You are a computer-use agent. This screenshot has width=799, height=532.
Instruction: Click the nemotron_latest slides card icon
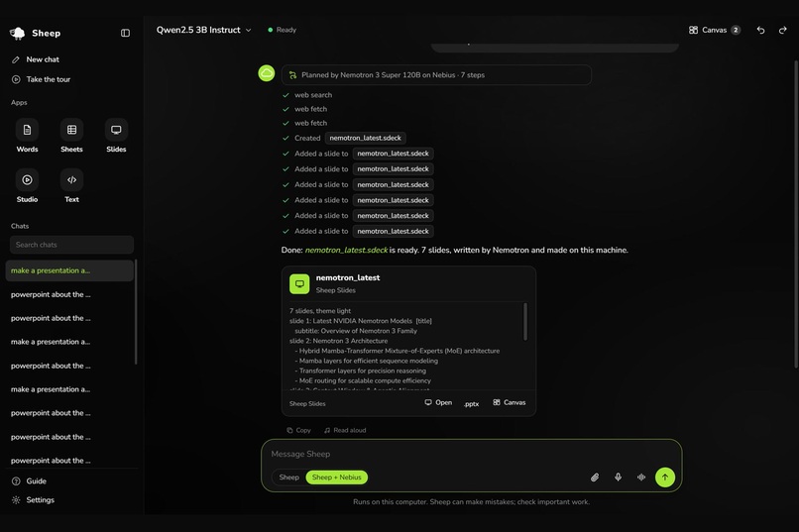(299, 284)
